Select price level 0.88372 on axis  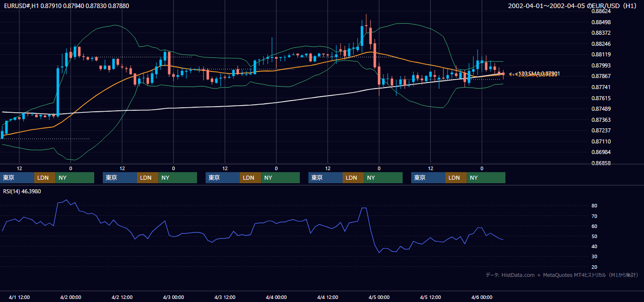coord(601,33)
